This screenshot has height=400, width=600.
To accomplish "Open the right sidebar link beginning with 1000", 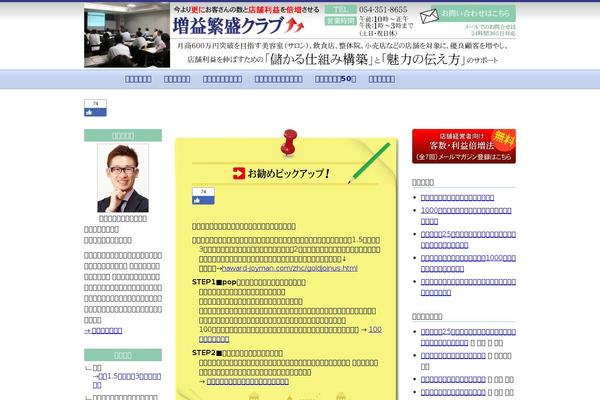I will point(466,216).
